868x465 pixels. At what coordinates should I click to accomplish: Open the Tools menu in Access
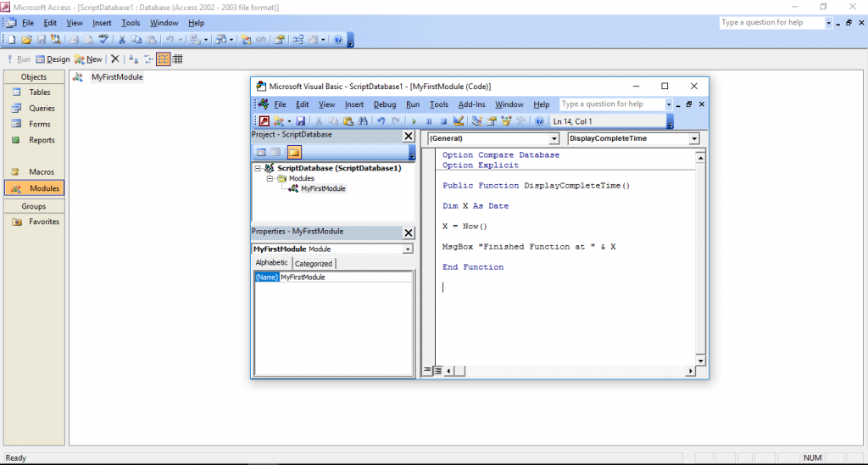click(x=131, y=23)
